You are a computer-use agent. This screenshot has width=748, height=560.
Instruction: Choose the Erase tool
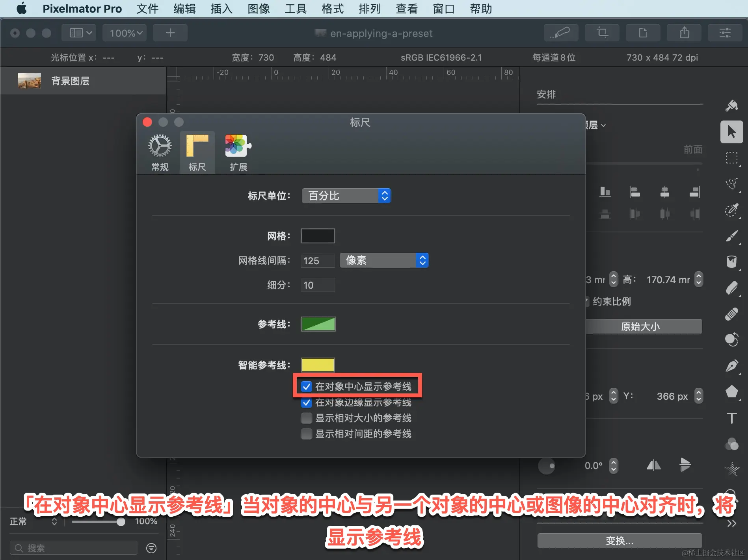coord(732,288)
